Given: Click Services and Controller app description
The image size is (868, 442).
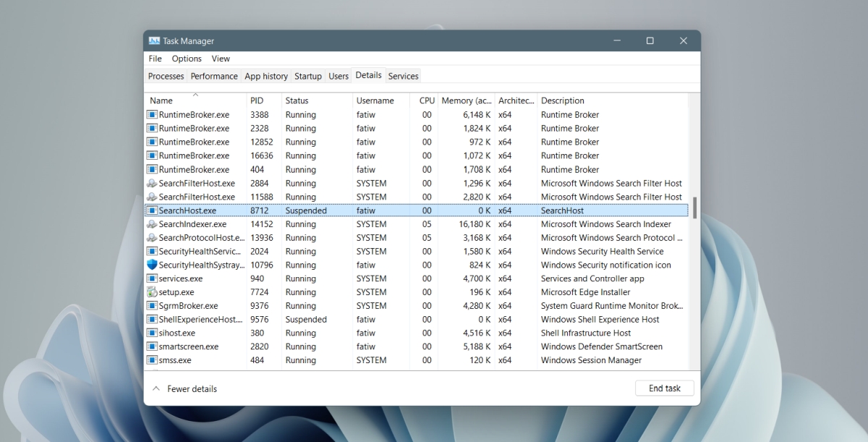Looking at the screenshot, I should [592, 279].
